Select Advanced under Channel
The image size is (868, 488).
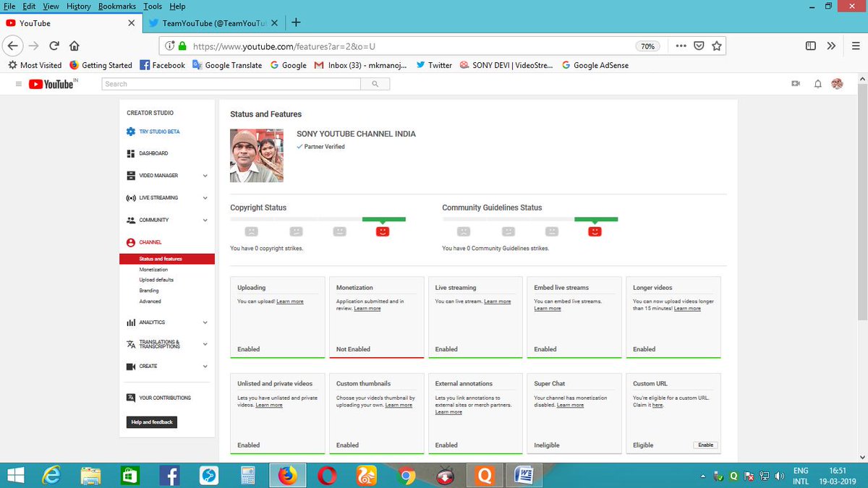tap(150, 301)
